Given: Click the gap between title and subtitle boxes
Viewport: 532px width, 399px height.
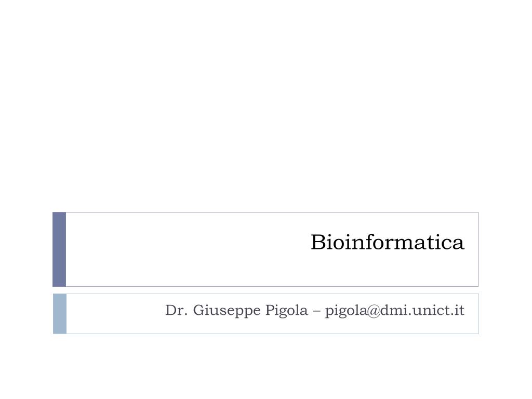Looking at the screenshot, I should pos(266,290).
